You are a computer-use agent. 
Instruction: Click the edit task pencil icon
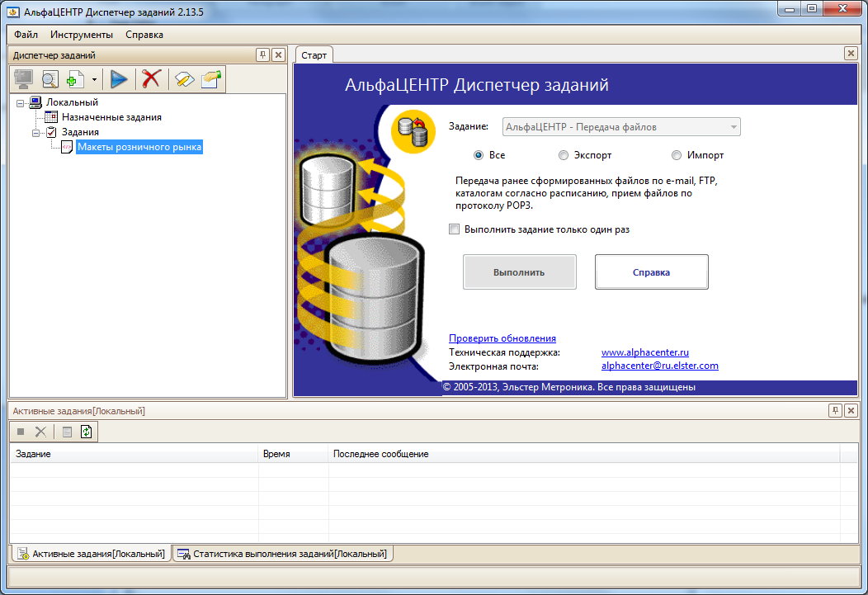[184, 79]
